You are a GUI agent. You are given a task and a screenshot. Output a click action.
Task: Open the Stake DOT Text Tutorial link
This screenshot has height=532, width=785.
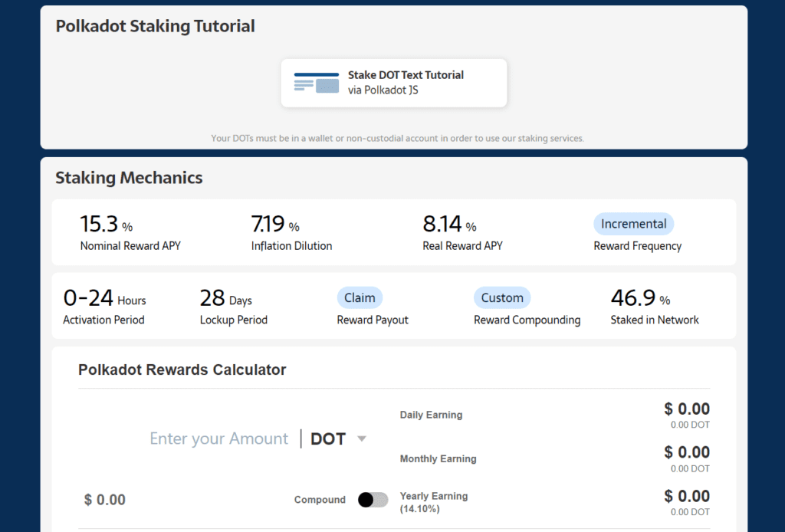point(406,75)
